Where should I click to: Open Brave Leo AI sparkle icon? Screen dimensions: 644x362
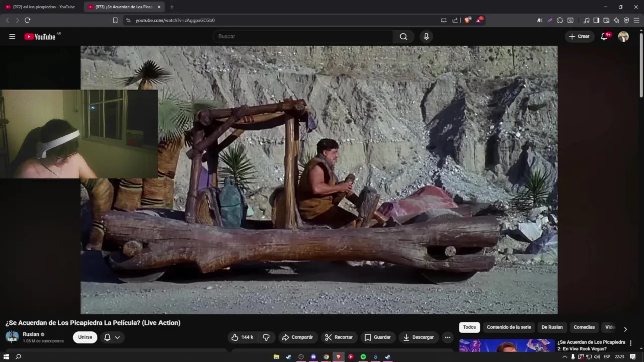coord(616,20)
